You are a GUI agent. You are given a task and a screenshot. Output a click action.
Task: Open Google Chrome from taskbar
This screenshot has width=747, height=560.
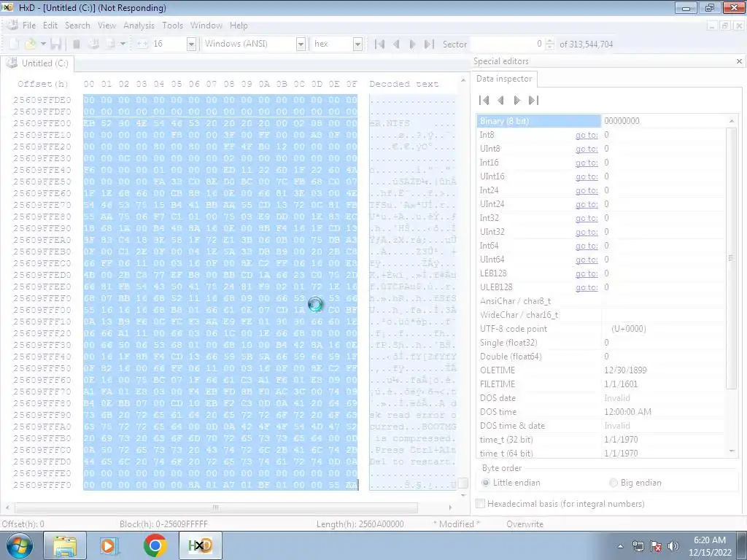[155, 545]
